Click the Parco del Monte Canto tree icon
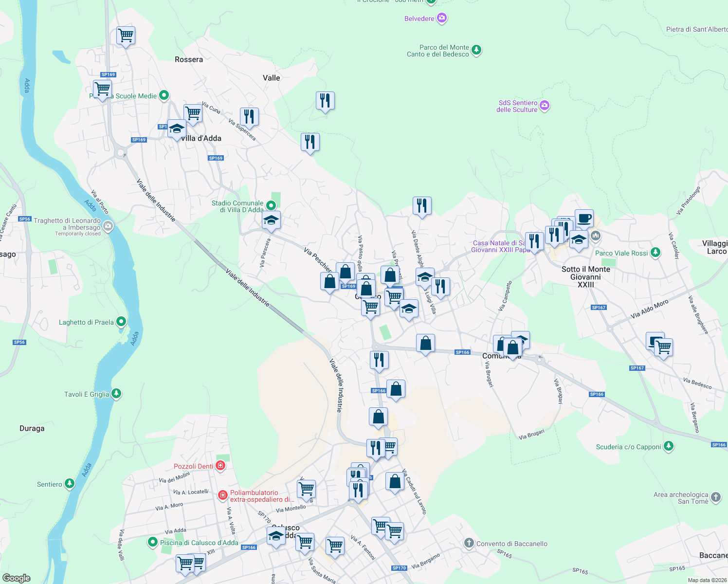 (x=476, y=50)
